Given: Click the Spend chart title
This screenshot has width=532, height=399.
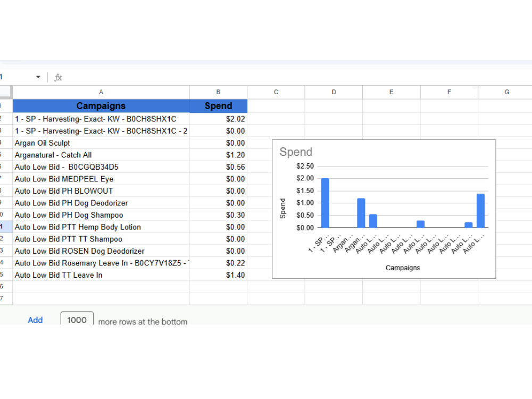Looking at the screenshot, I should pos(295,152).
